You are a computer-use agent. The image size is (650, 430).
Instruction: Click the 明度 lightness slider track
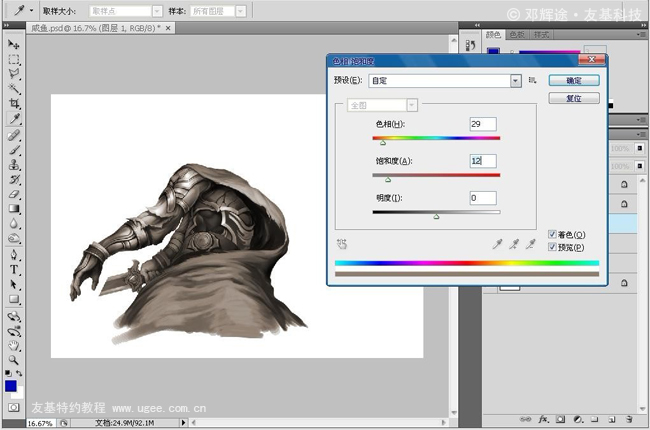point(436,212)
